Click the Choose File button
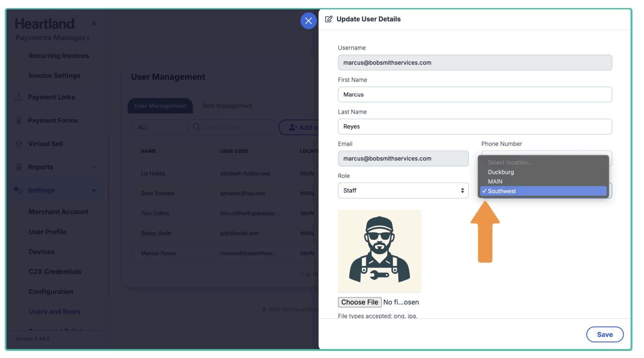This screenshot has width=644, height=358. click(359, 302)
